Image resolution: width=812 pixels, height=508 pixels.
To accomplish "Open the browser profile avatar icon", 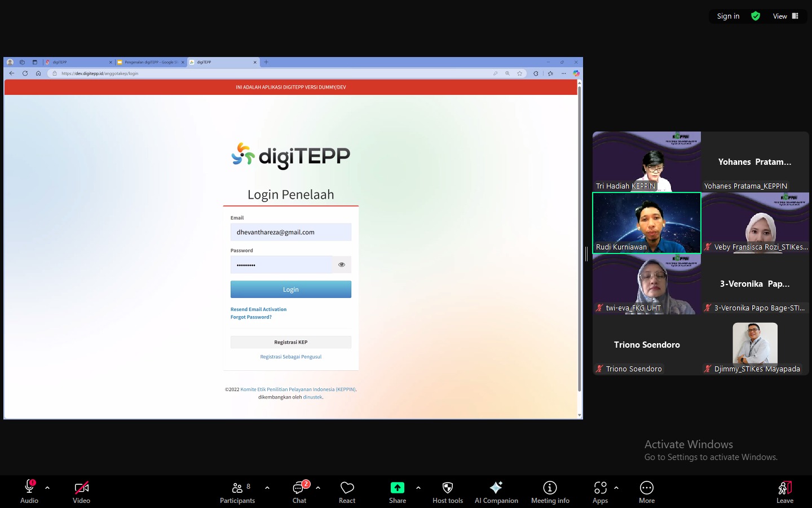I will pos(10,62).
